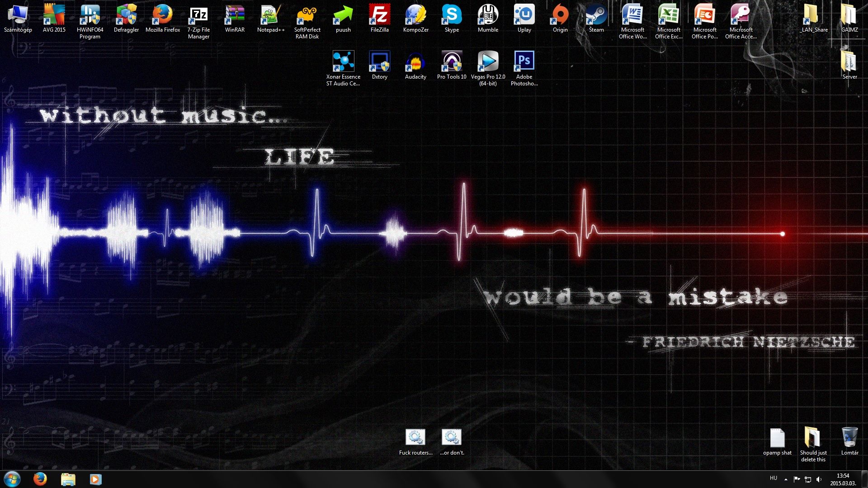868x488 pixels.
Task: Click the Xonar Essence ST Audio Center icon
Action: coord(343,62)
